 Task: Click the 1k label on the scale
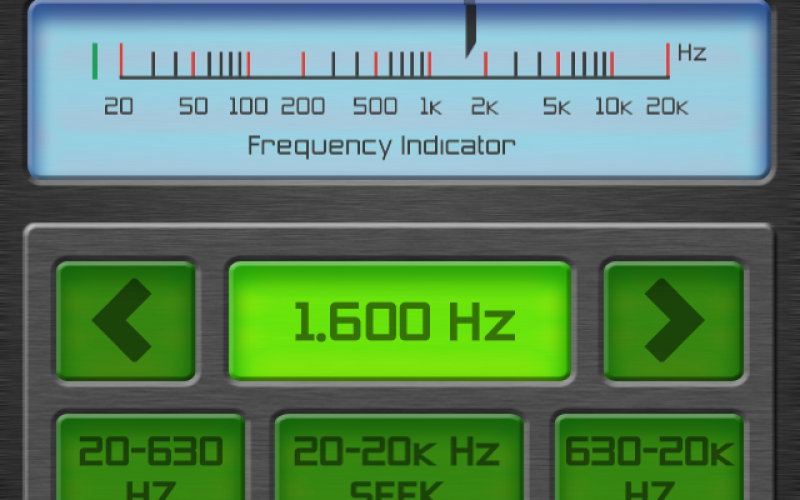431,107
